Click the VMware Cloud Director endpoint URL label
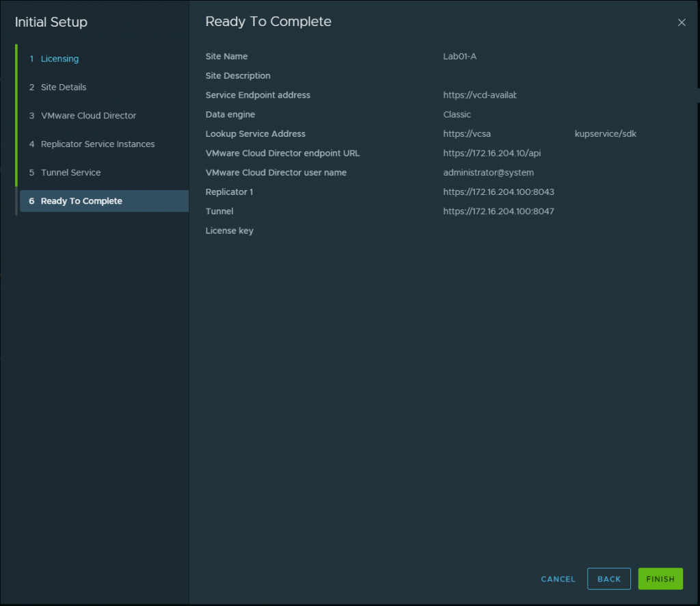The height and width of the screenshot is (606, 700). click(x=282, y=153)
